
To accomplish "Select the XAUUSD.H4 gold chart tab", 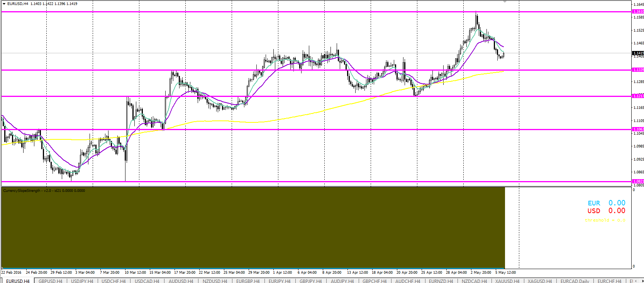I will (507, 281).
